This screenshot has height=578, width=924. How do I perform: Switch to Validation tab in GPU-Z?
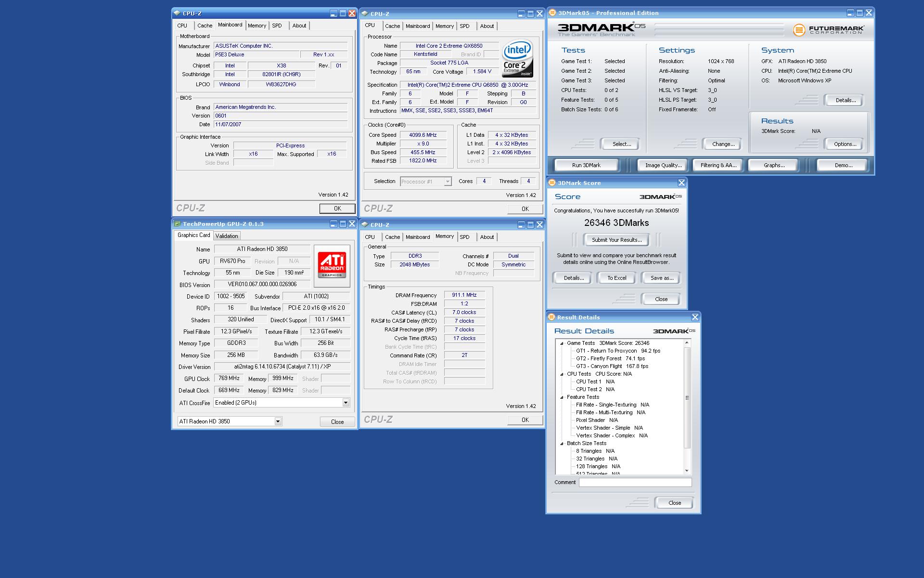pyautogui.click(x=227, y=236)
